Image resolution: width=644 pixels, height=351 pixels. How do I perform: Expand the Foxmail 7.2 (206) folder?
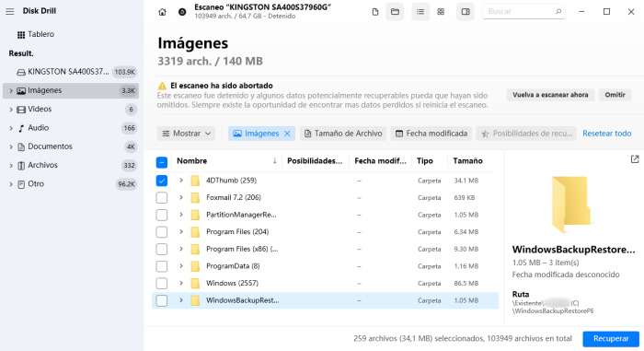click(x=180, y=198)
